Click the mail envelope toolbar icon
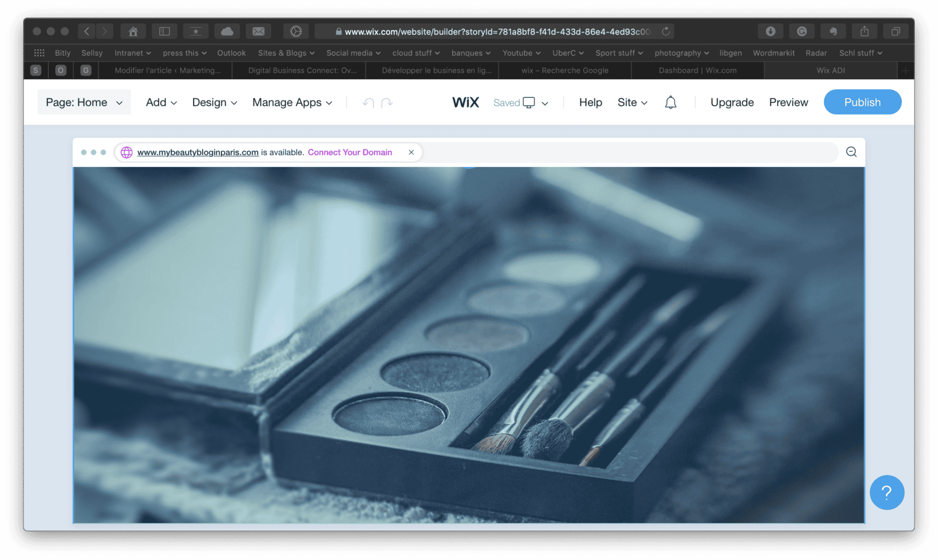Image resolution: width=938 pixels, height=560 pixels. point(258,31)
